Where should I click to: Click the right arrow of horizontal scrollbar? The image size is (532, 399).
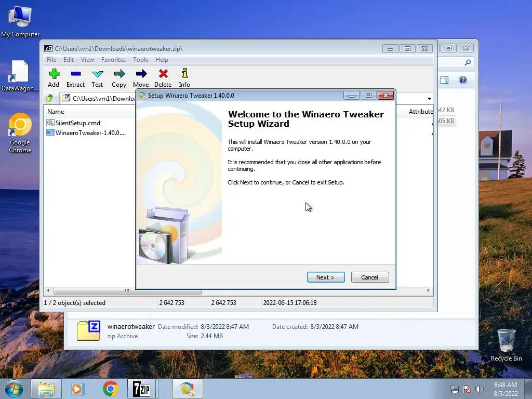coord(428,291)
